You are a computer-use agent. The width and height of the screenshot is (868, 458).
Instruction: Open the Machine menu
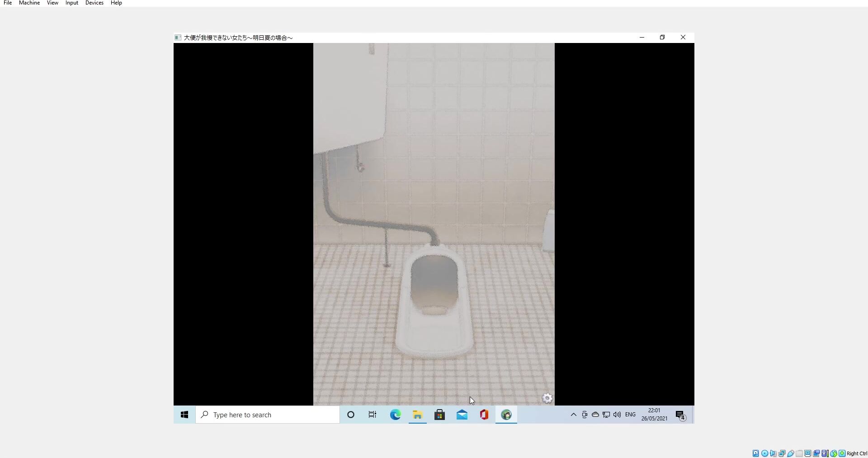coord(29,3)
